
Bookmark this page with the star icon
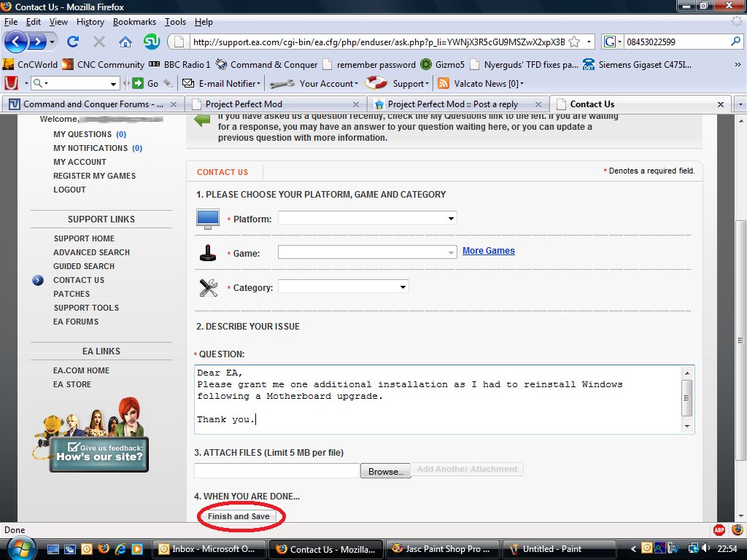(x=575, y=42)
